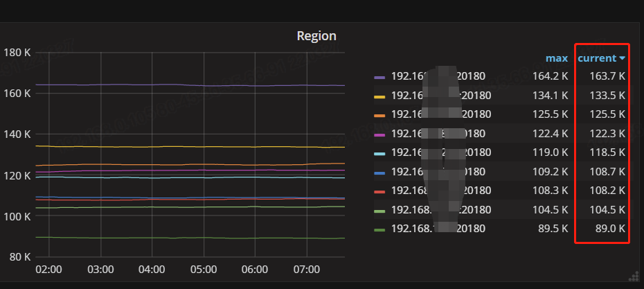
Task: Toggle the series labeled in the 108.7 K row
Action: [438, 171]
